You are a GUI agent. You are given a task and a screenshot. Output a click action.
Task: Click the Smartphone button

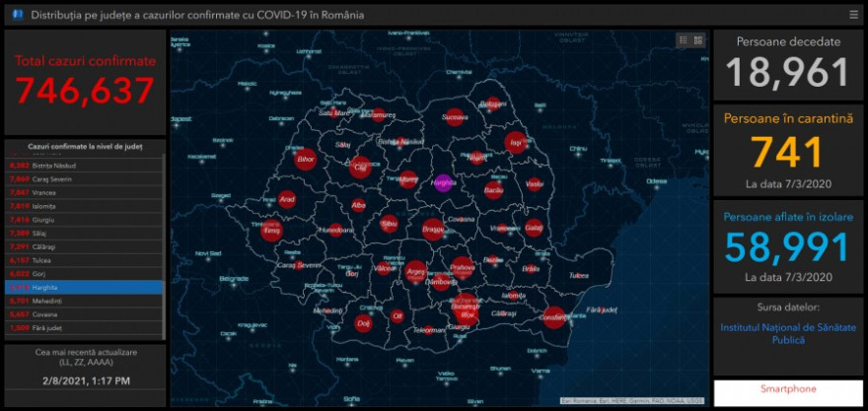[788, 389]
